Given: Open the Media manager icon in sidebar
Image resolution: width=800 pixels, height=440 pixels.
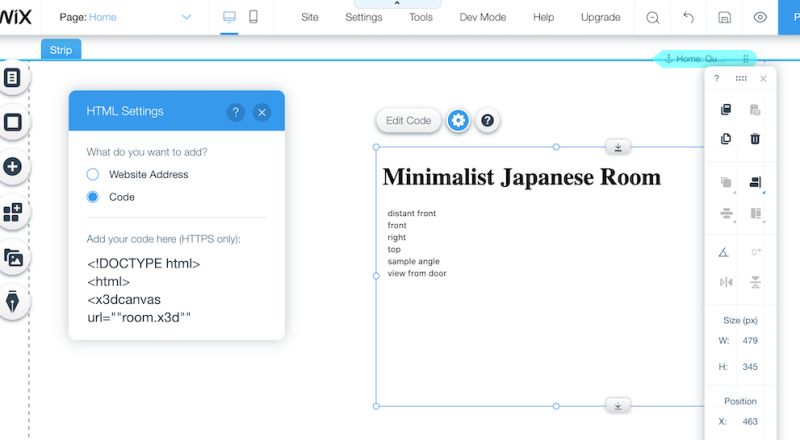Looking at the screenshot, I should [x=12, y=257].
